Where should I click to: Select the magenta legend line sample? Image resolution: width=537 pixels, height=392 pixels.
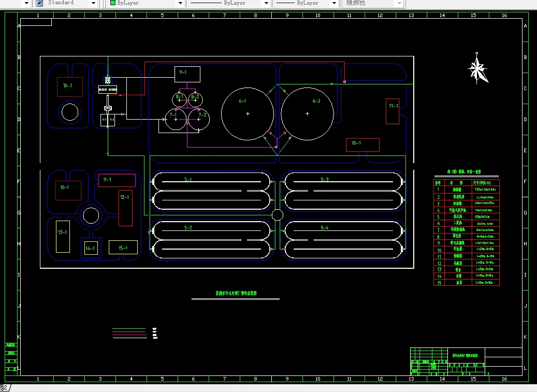coord(129,332)
